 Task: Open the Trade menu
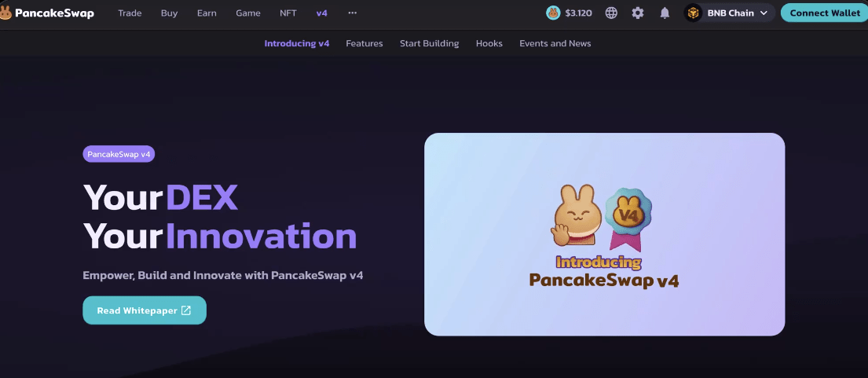coord(130,13)
